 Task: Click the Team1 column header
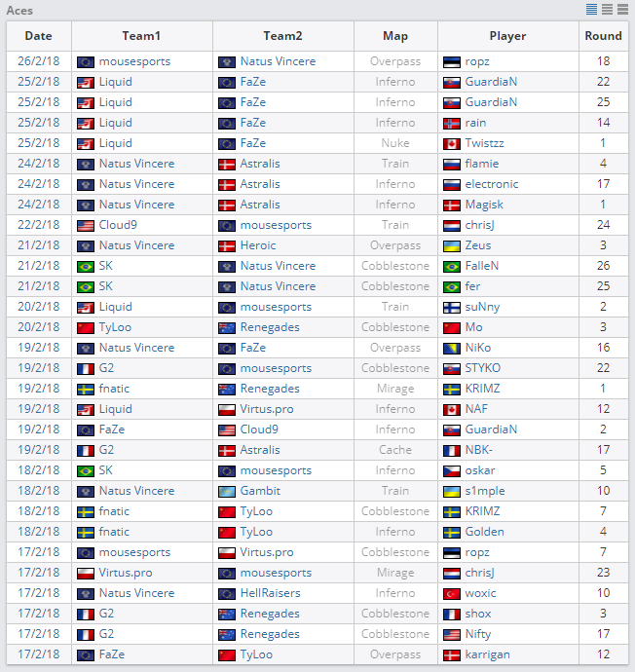point(141,36)
